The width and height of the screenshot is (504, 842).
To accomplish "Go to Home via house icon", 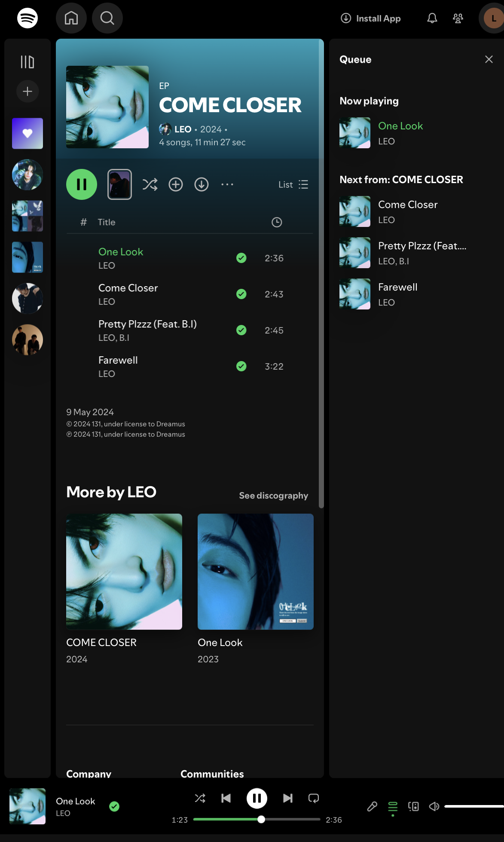I will [71, 18].
